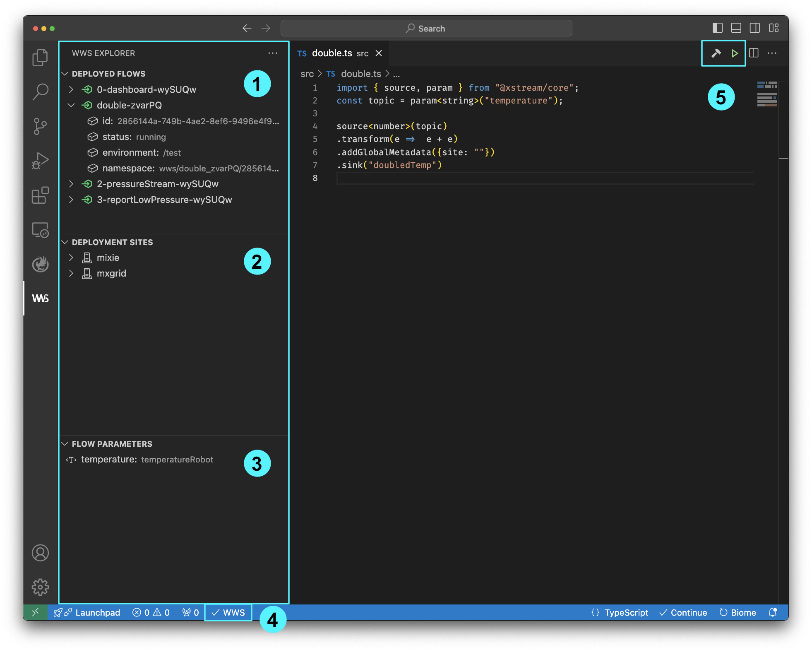The image size is (812, 650).
Task: Open the Source Control view
Action: tap(40, 126)
